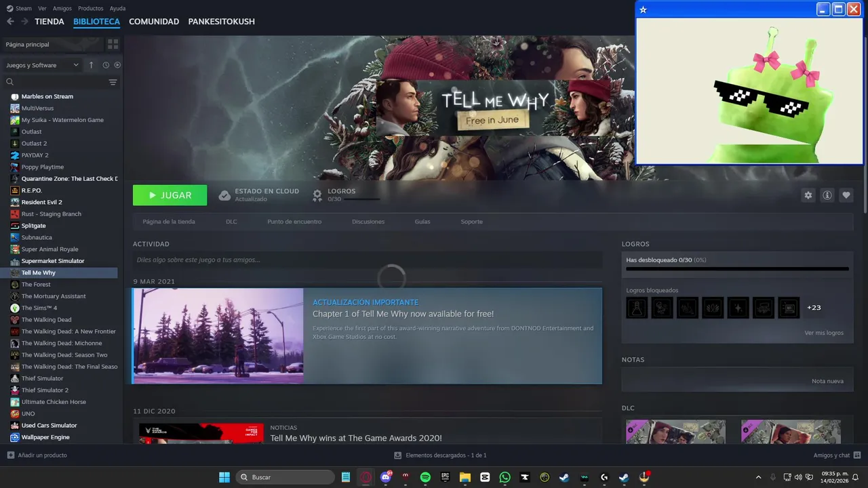Go back with the left arrow
868x488 pixels.
[10, 22]
